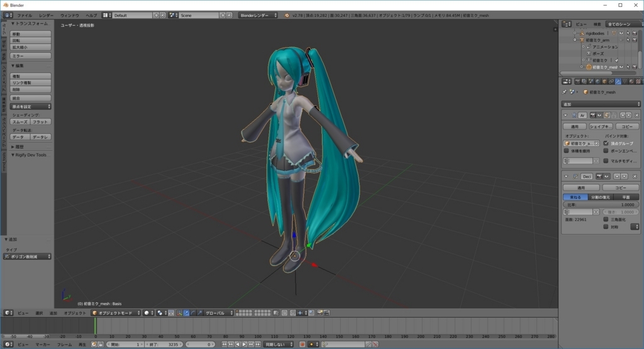Enable the ボーンエンベロープ checkbox

click(606, 151)
